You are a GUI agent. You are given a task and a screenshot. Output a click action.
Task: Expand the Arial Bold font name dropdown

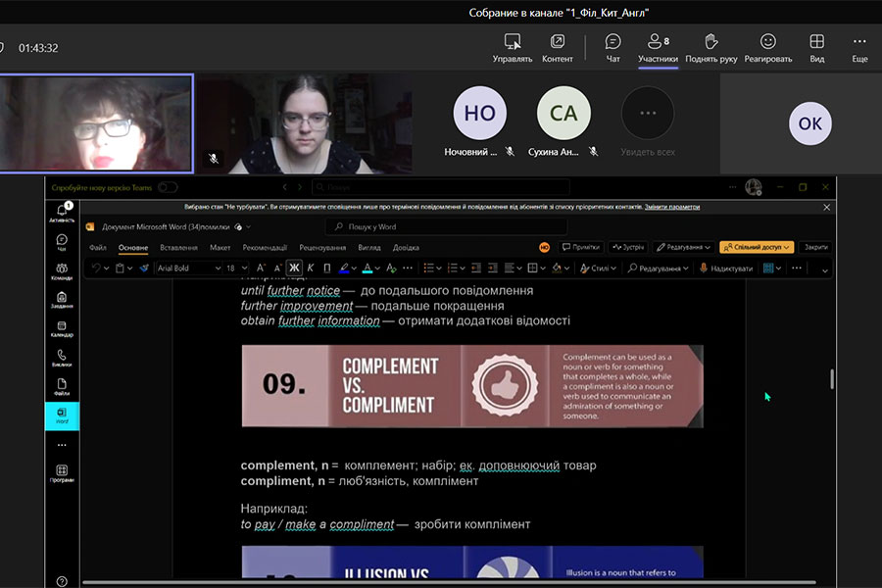(218, 268)
